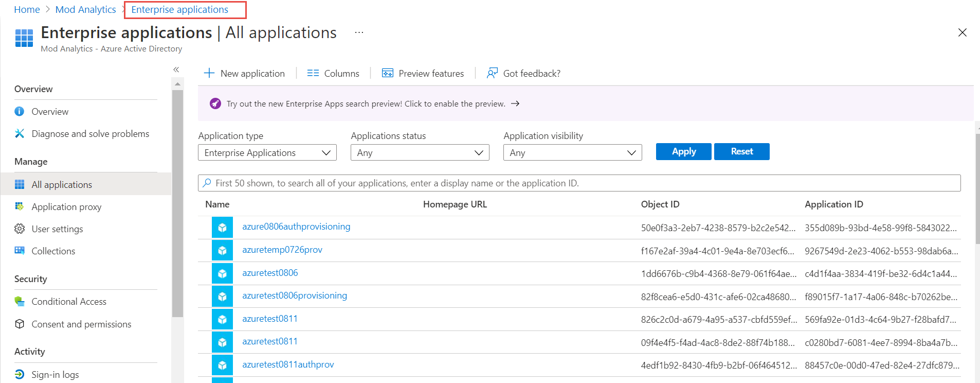Screen dimensions: 980x383
Task: Click the sidebar scrollbar up arrow
Action: click(177, 83)
